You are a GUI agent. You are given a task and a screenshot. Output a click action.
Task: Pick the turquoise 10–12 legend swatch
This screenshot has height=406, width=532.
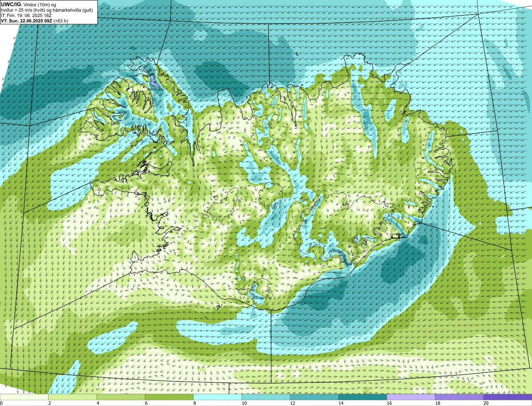click(x=266, y=397)
